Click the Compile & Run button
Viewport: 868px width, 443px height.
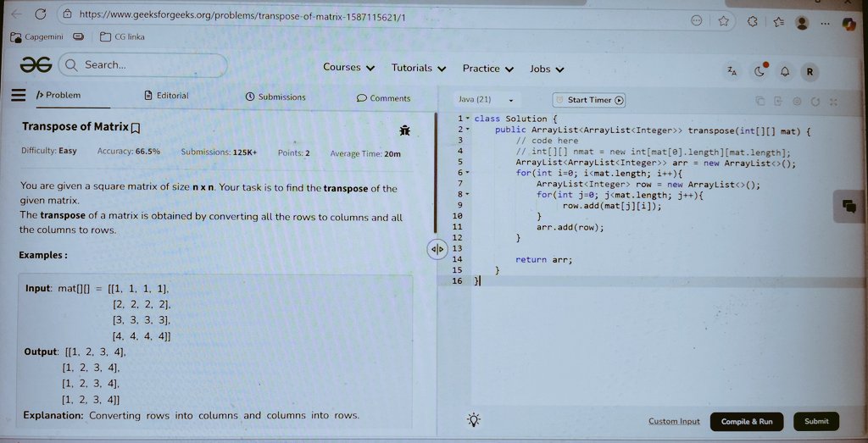746,422
